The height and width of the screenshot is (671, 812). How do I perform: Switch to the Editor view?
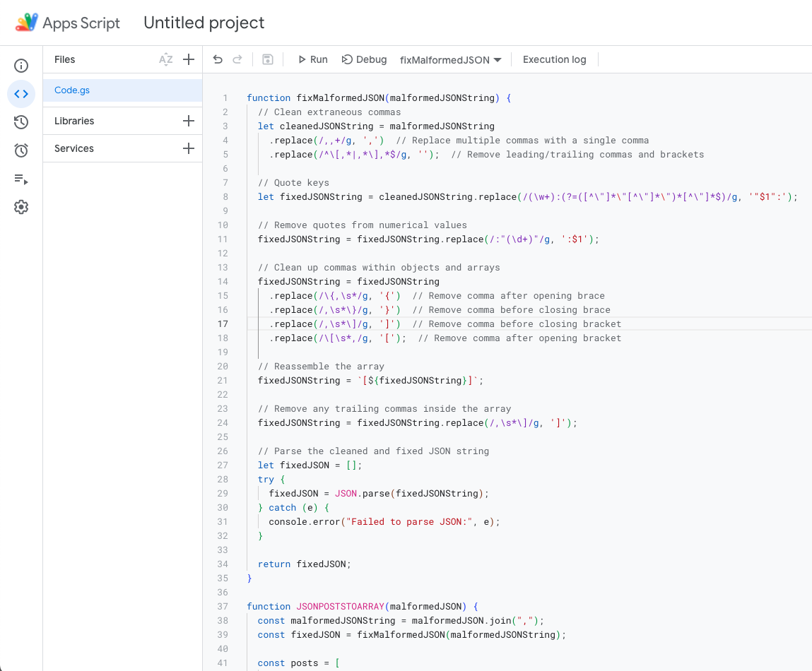[x=21, y=93]
